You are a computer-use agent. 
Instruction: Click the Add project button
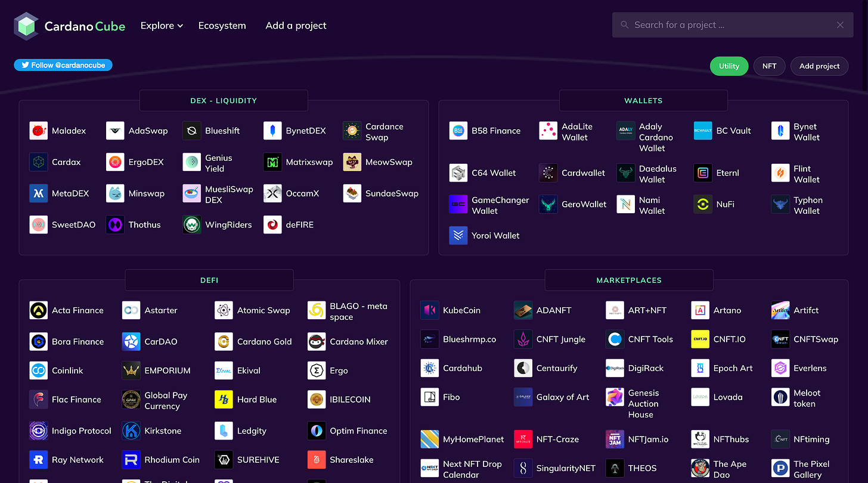[820, 66]
